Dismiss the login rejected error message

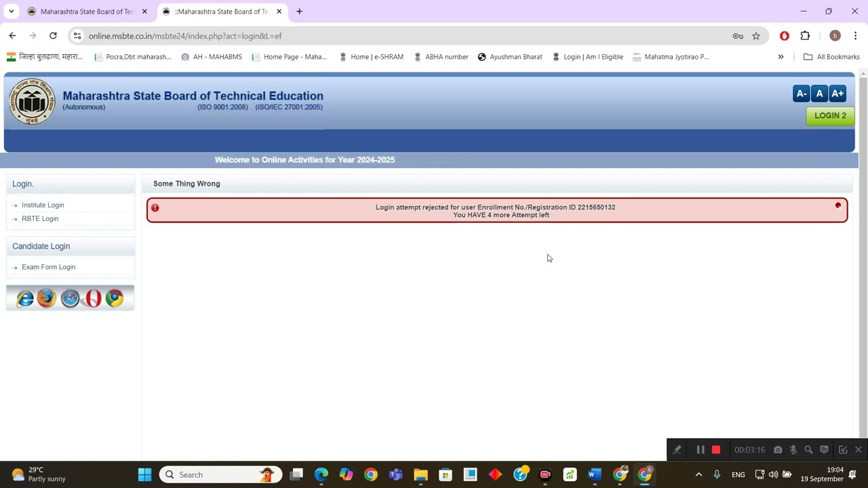tap(838, 205)
